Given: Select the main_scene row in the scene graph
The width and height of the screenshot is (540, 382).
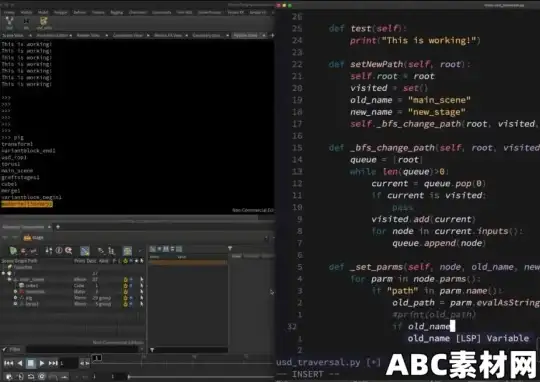Looking at the screenshot, I should point(72,279).
